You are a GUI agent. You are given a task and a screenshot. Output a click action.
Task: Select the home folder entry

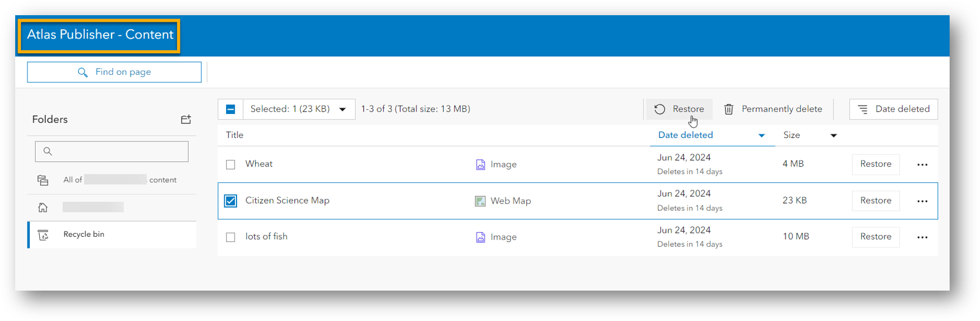[112, 208]
